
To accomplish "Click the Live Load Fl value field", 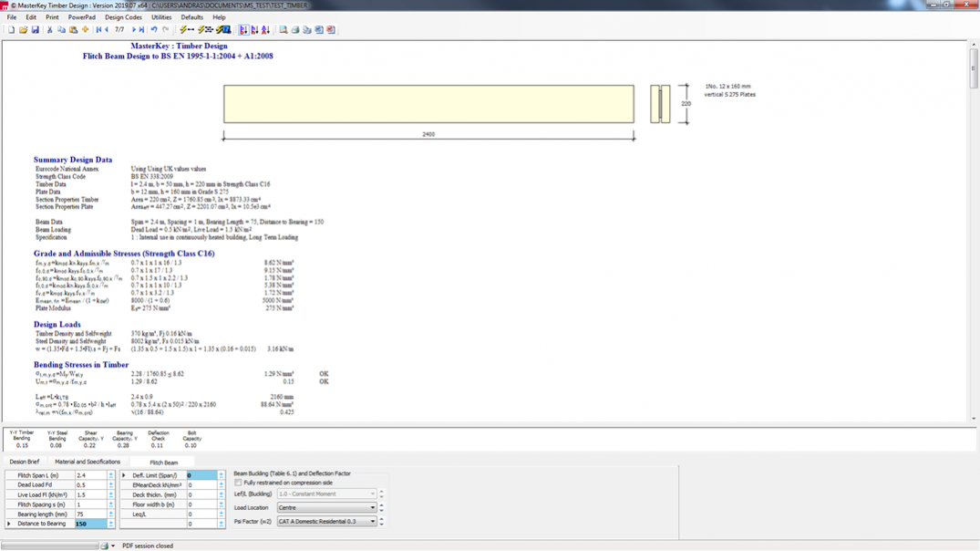I will coord(91,494).
